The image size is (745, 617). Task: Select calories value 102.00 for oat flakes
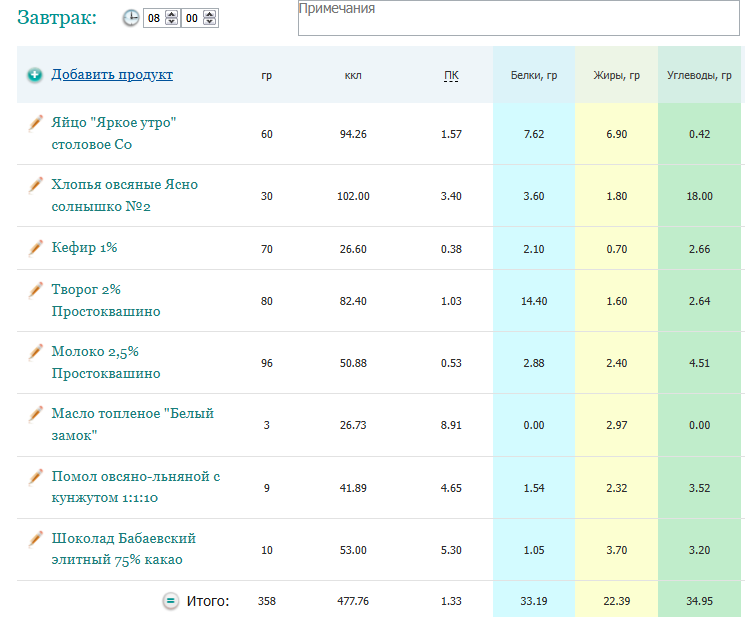pos(353,196)
